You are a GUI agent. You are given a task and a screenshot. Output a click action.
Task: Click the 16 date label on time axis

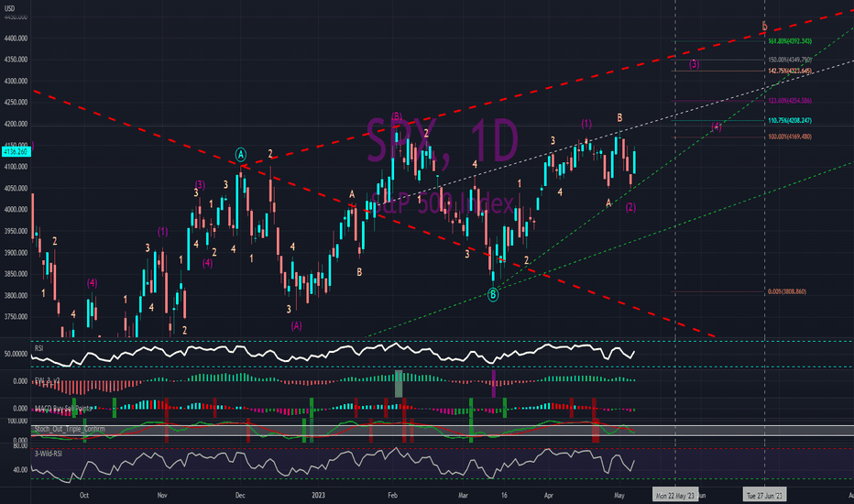click(x=504, y=495)
